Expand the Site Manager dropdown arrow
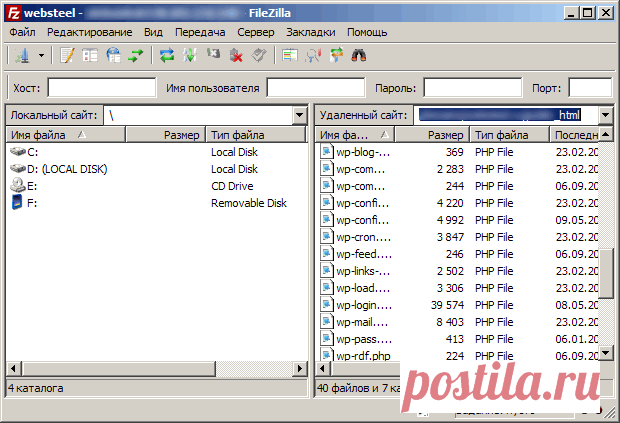Screen dimensions: 620x423 click(x=42, y=55)
